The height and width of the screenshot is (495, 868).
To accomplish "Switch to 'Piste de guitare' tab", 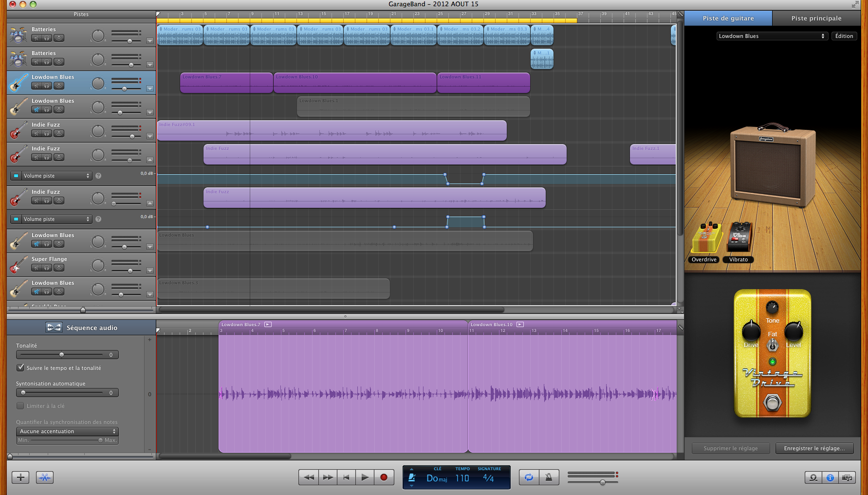I will [728, 18].
